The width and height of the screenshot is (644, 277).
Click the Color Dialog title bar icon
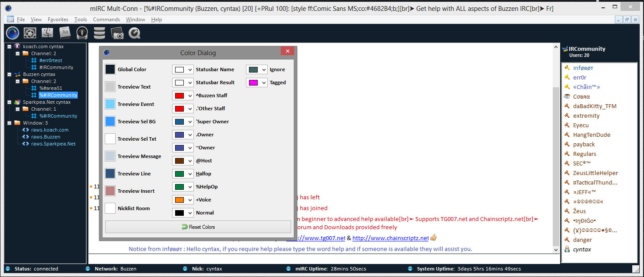pyautogui.click(x=107, y=53)
